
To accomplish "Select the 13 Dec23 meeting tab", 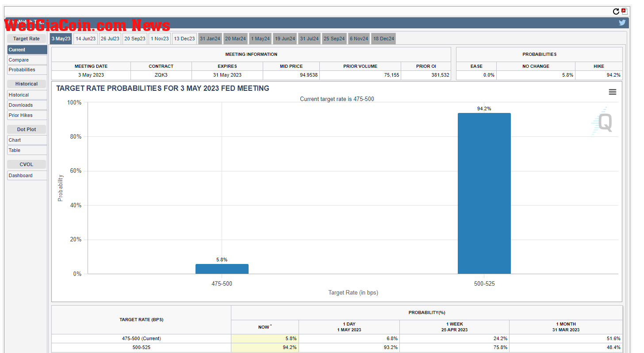I will [x=184, y=39].
